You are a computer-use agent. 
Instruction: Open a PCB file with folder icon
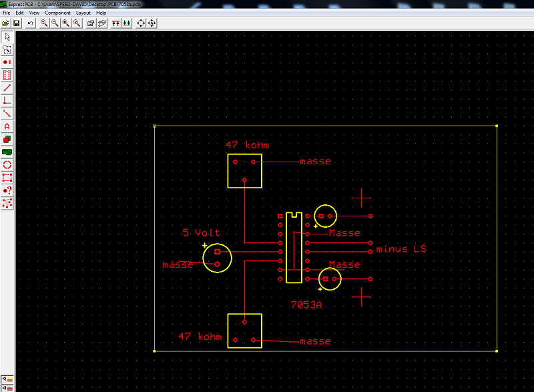[5, 23]
